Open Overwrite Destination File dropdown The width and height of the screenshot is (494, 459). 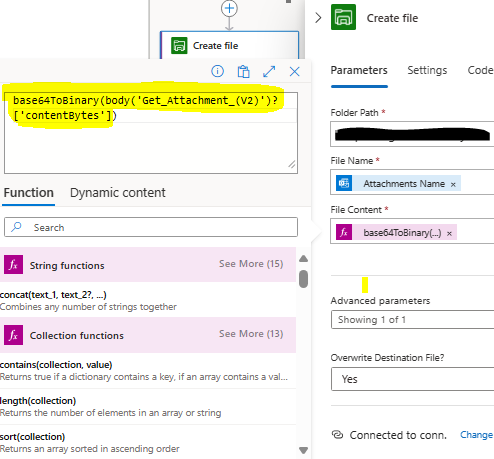click(413, 379)
